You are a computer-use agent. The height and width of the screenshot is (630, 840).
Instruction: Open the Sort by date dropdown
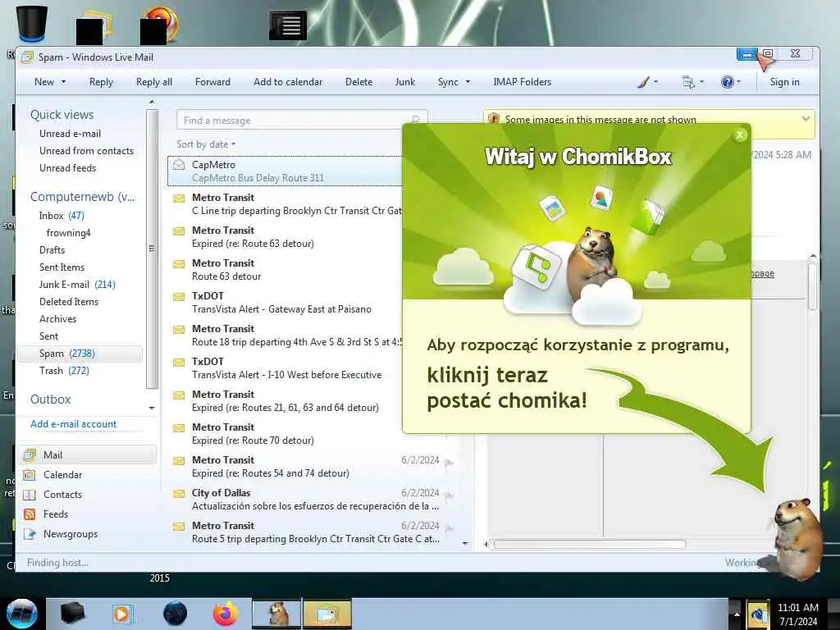click(206, 144)
